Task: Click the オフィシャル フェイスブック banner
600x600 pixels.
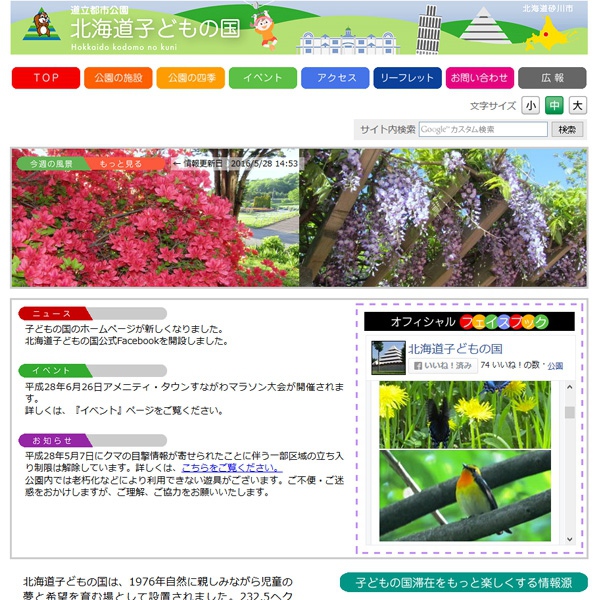Action: click(x=469, y=321)
